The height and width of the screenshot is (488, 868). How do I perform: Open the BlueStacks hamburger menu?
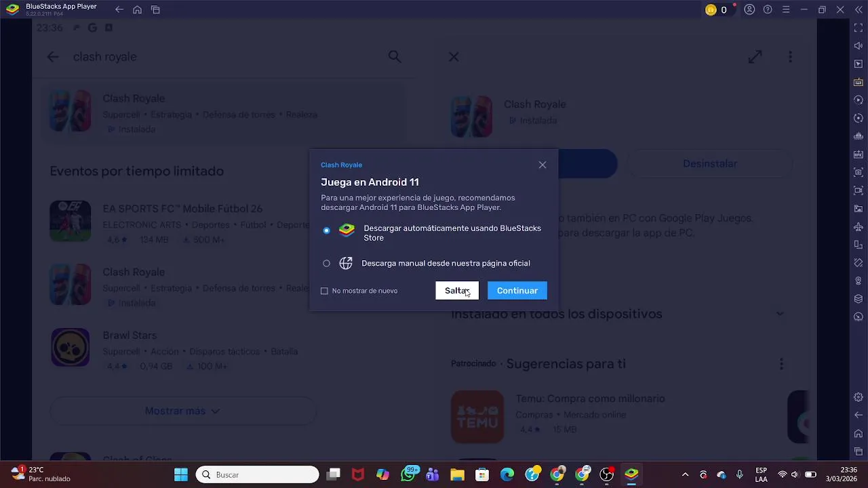click(786, 9)
